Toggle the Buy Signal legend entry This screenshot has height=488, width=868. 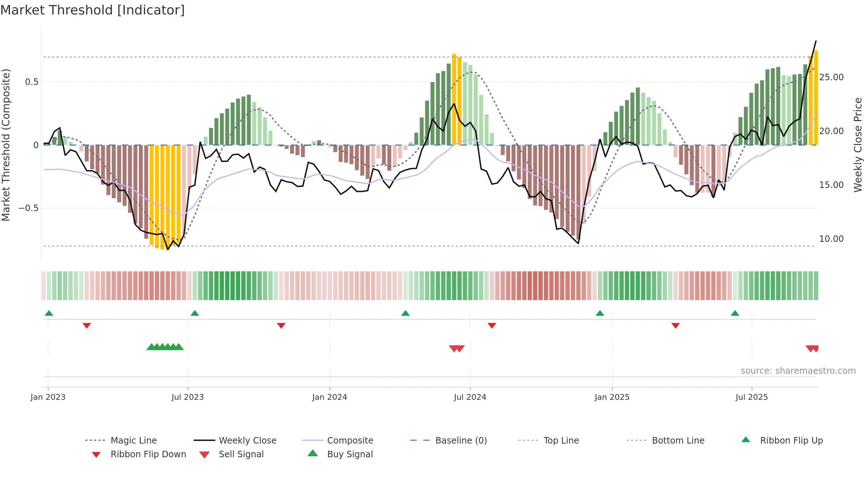[x=340, y=454]
